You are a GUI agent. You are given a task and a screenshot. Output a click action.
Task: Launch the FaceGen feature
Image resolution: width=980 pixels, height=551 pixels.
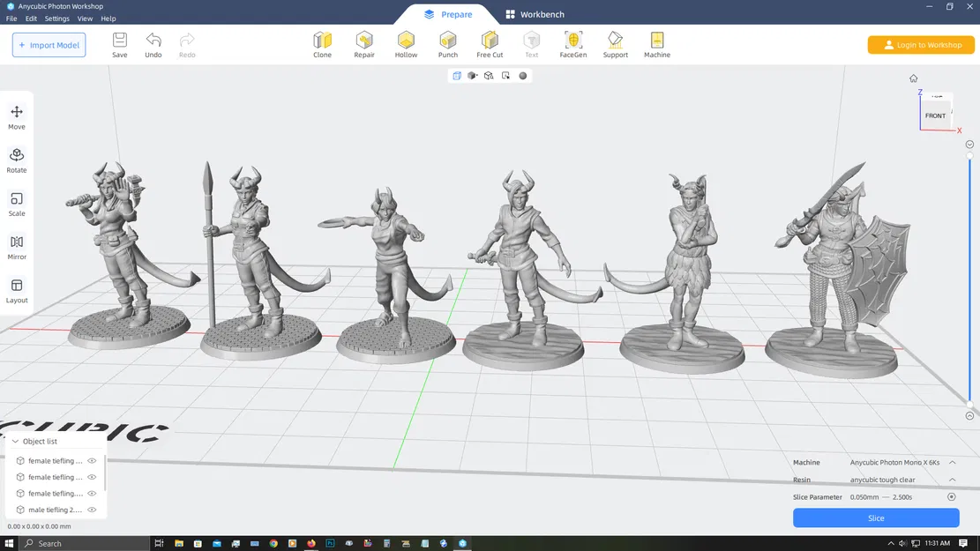click(573, 41)
